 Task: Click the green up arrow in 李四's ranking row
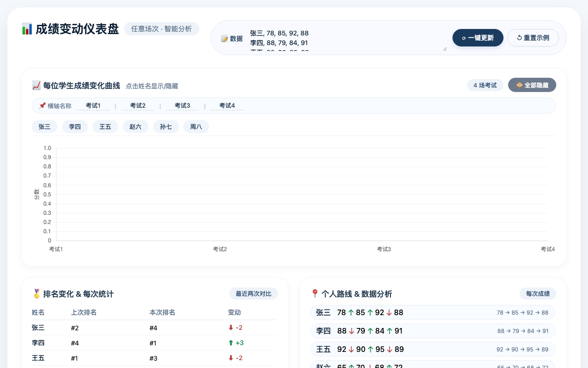click(x=231, y=343)
